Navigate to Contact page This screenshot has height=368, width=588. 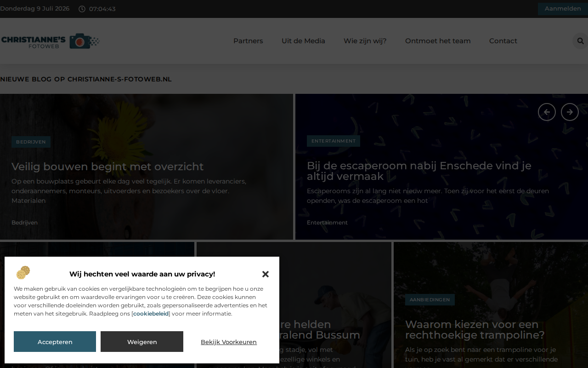[503, 41]
